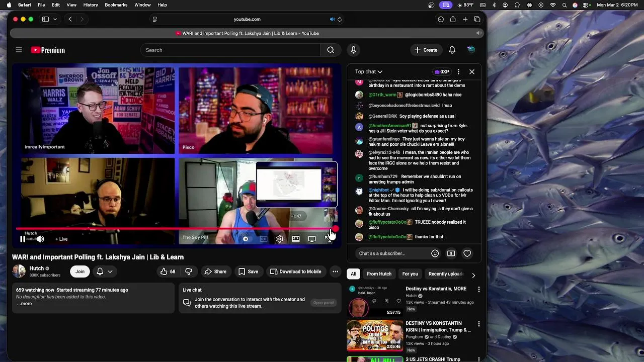Open Super Chat dollar icon
The width and height of the screenshot is (644, 362).
point(451,253)
